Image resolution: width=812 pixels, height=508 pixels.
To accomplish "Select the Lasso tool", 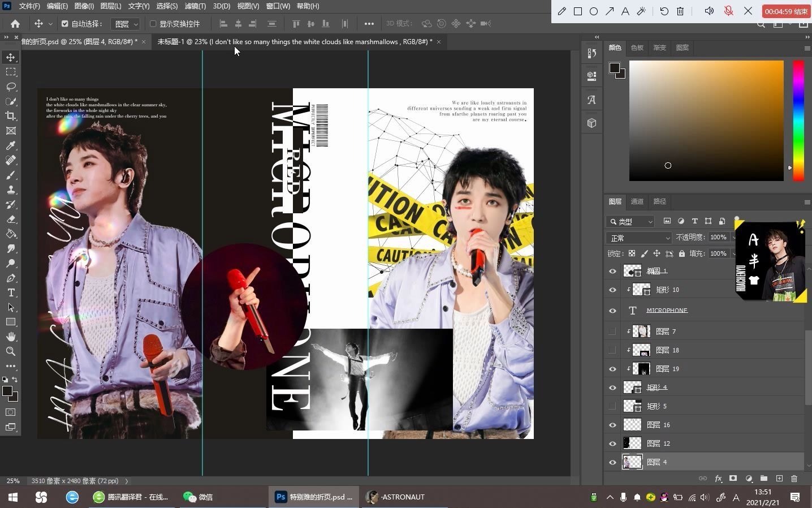I will coord(11,87).
